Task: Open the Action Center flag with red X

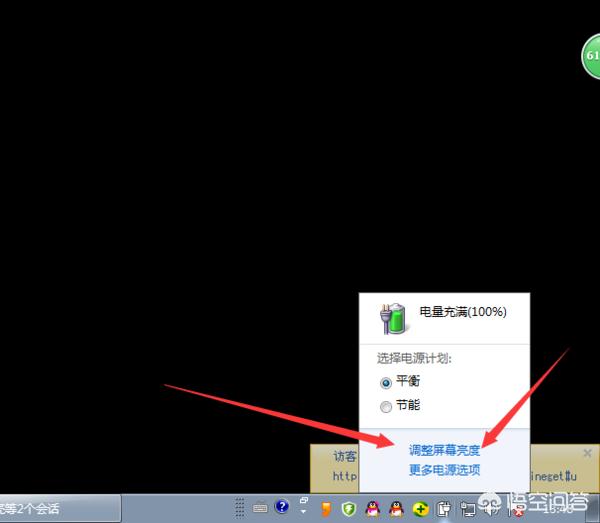Action: coord(514,509)
